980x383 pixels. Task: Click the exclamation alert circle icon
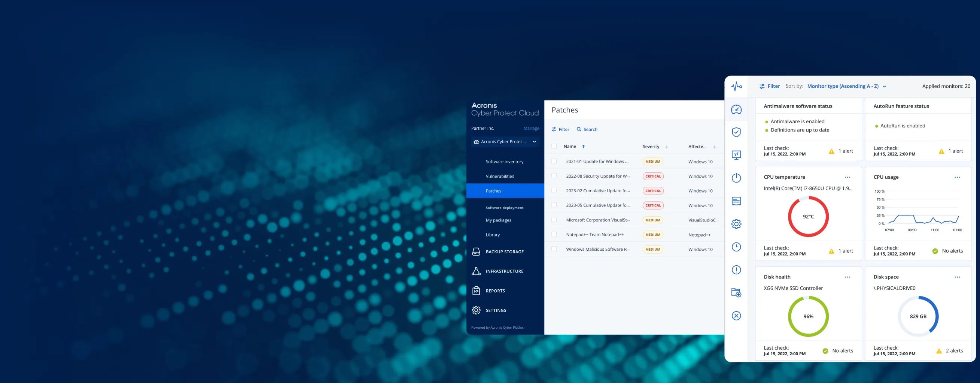click(736, 270)
